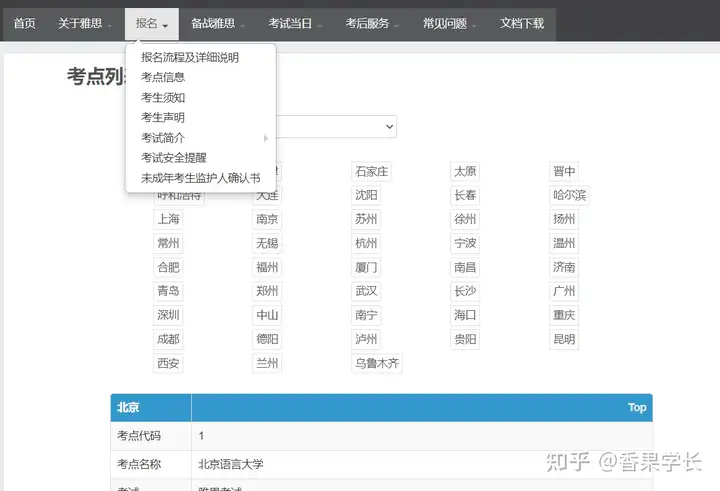Open the 考试当日 menu
Viewport: 720px width, 491px height.
coord(294,23)
